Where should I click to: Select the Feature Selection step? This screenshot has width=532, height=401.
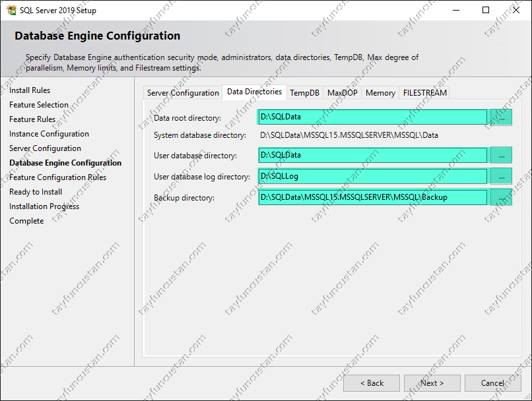[39, 105]
